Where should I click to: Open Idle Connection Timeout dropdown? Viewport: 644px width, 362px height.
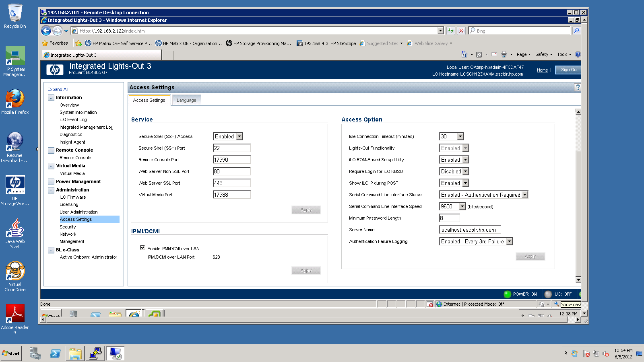pos(460,136)
